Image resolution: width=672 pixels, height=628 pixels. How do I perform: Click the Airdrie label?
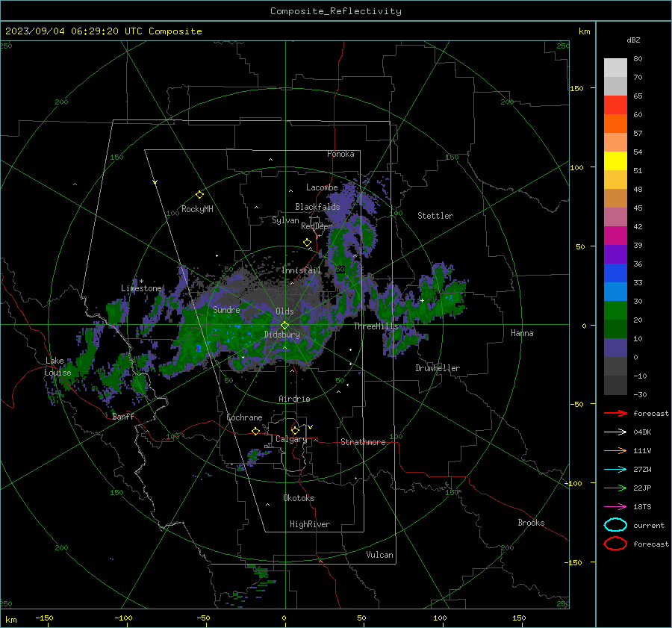294,399
